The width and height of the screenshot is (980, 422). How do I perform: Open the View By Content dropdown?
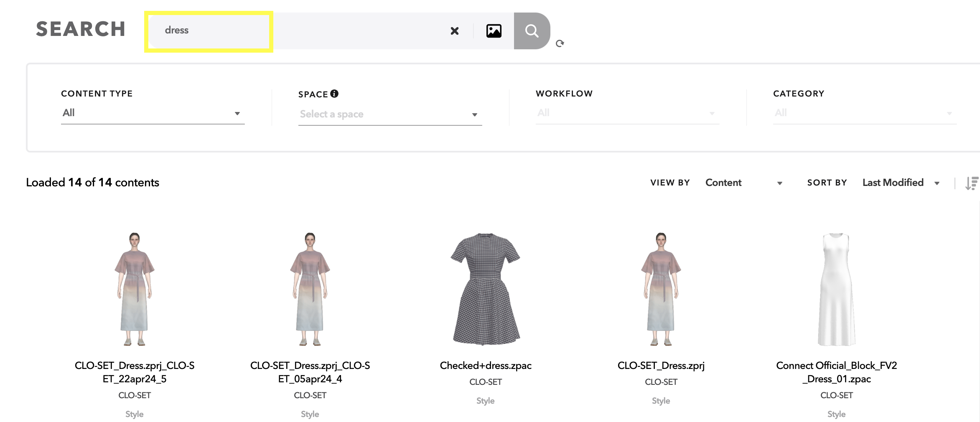tap(744, 183)
